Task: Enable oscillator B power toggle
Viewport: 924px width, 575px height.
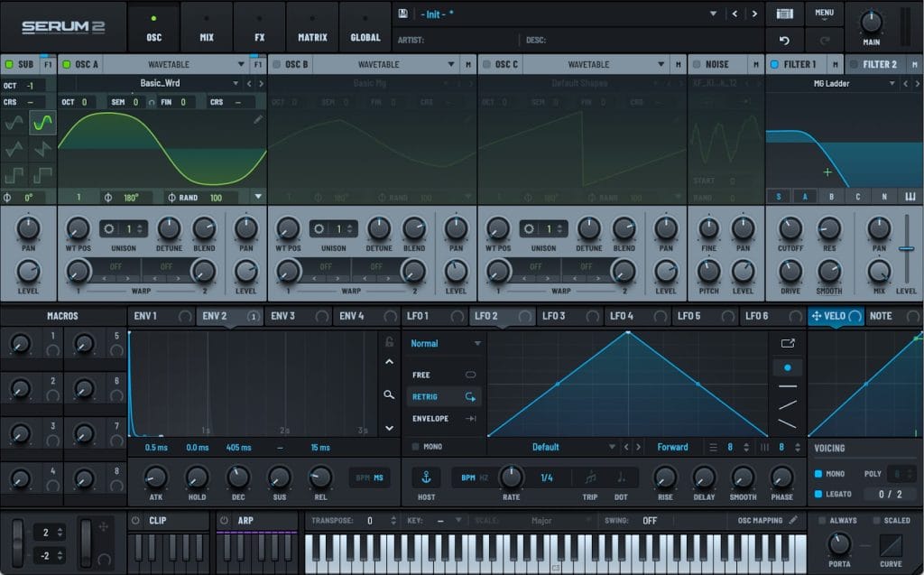Action: (277, 65)
